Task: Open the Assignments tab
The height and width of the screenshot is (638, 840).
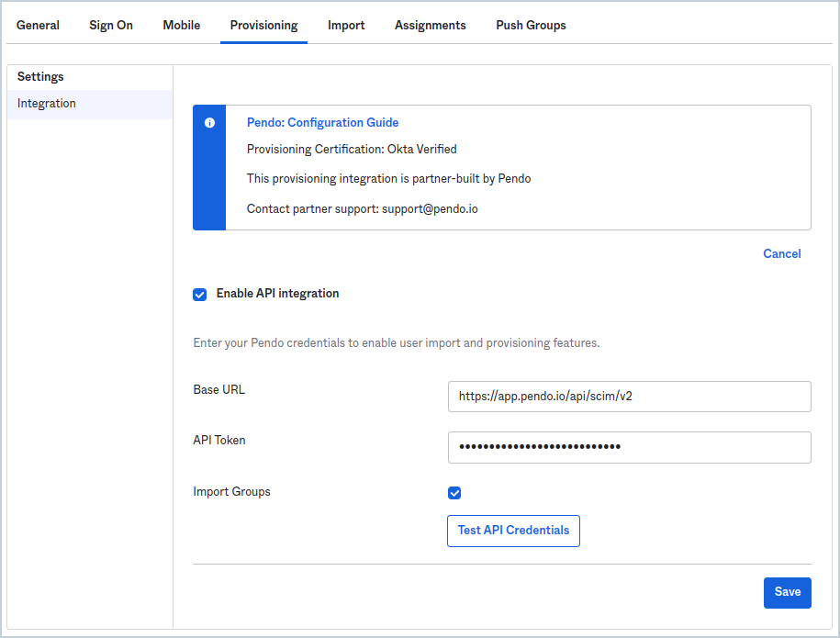Action: click(431, 25)
